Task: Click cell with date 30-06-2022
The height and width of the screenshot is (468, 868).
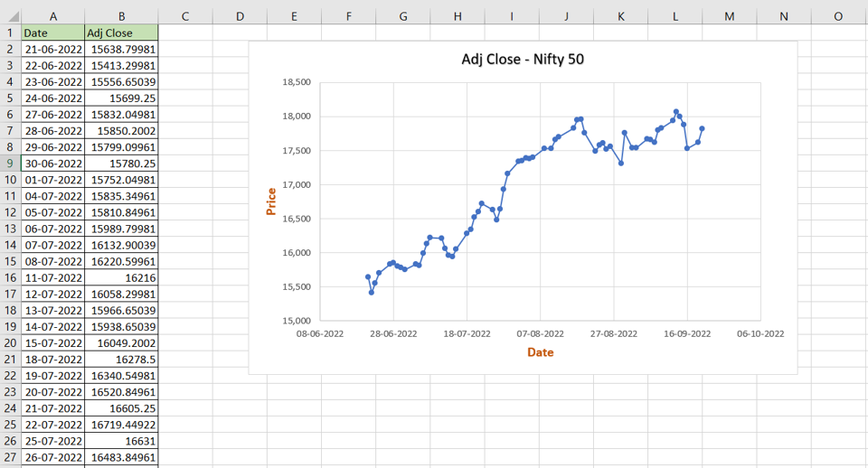Action: tap(52, 164)
